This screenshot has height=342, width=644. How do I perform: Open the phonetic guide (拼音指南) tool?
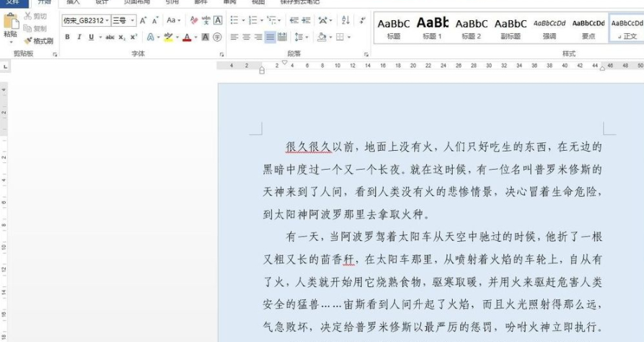tap(206, 20)
